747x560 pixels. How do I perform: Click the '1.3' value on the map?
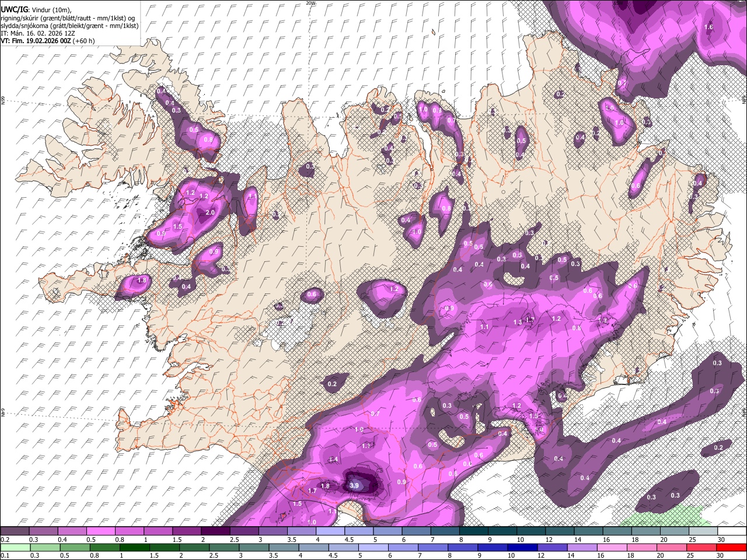(518, 322)
